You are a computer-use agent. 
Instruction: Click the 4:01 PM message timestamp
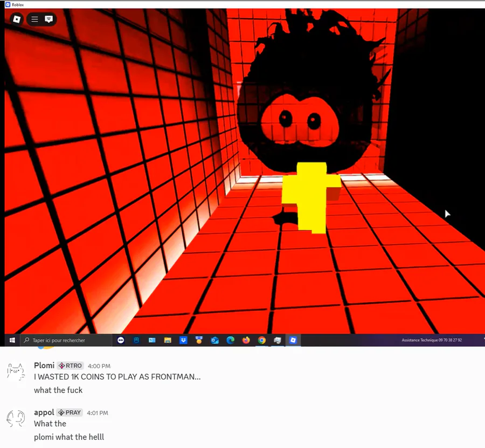pyautogui.click(x=98, y=413)
